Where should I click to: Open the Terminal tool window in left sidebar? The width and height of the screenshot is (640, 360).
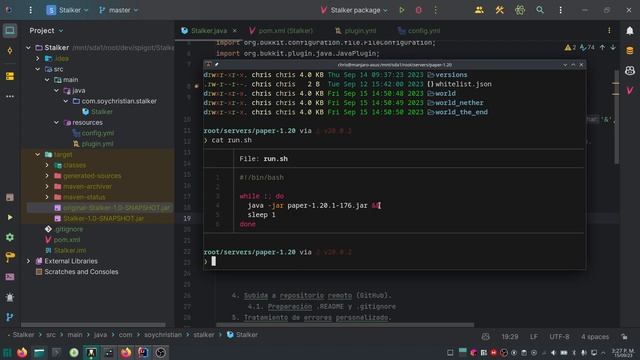(10, 277)
